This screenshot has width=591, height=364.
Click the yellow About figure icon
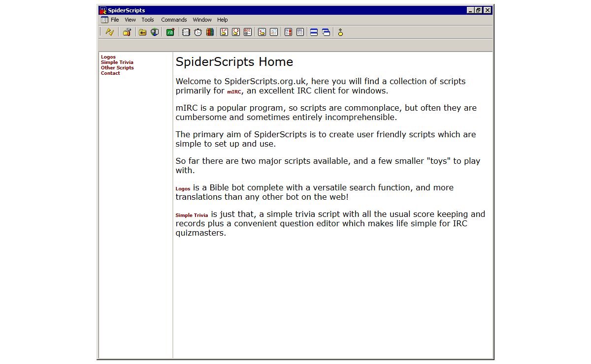340,32
